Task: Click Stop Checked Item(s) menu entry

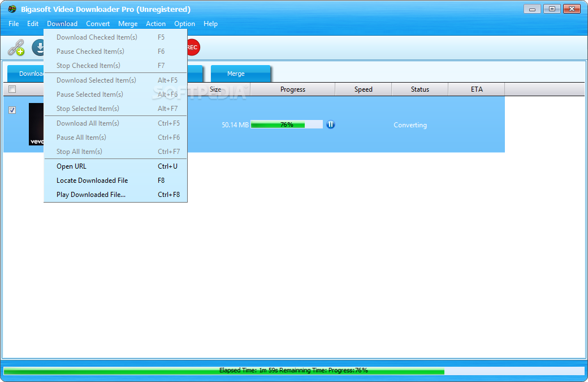Action: tap(115, 66)
